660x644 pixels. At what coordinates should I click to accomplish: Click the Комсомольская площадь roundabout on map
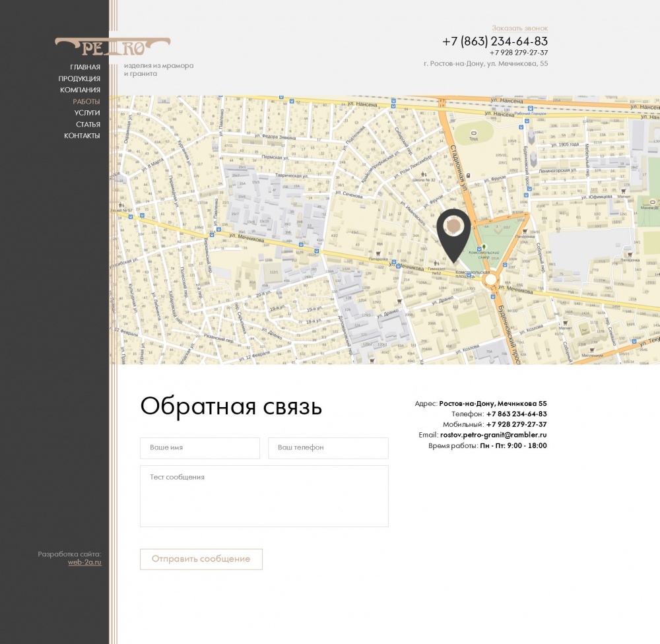tap(490, 280)
